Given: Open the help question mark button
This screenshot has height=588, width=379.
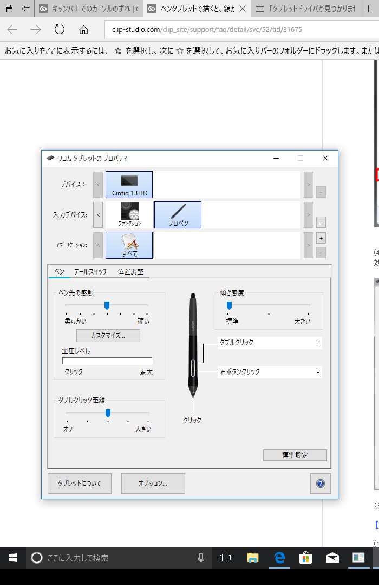Looking at the screenshot, I should pyautogui.click(x=321, y=484).
